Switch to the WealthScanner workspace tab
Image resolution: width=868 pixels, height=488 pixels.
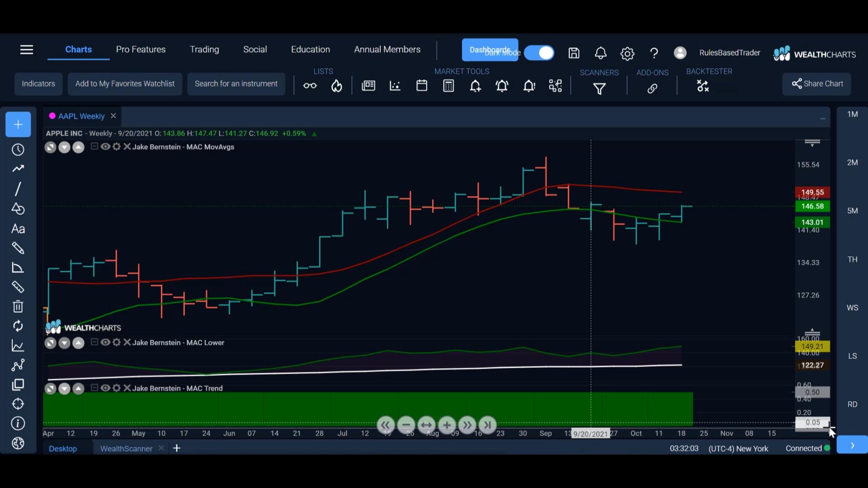pyautogui.click(x=126, y=448)
